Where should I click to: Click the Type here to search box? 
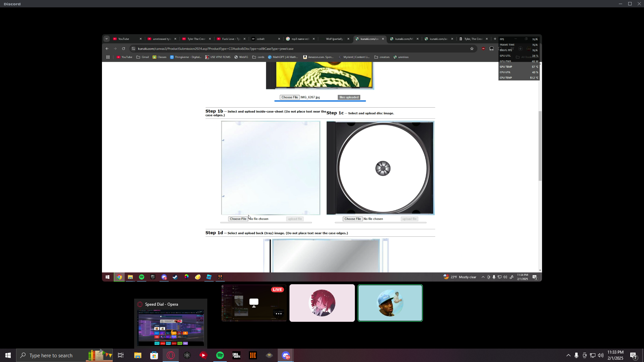point(51,355)
